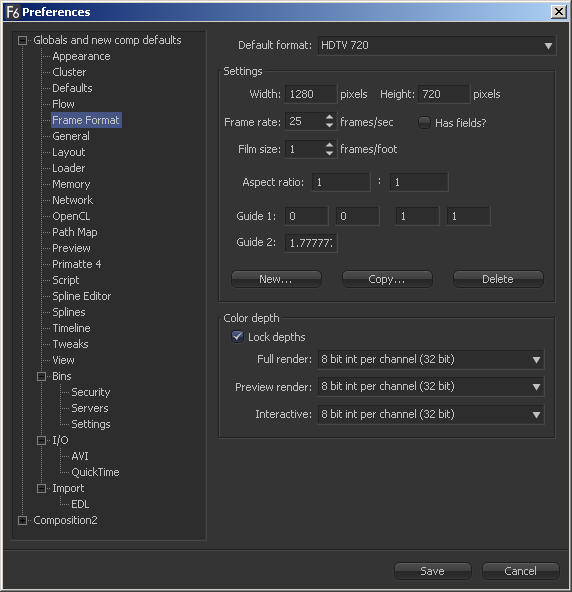Click the New... format button
Screen dimensions: 572x592
click(276, 279)
